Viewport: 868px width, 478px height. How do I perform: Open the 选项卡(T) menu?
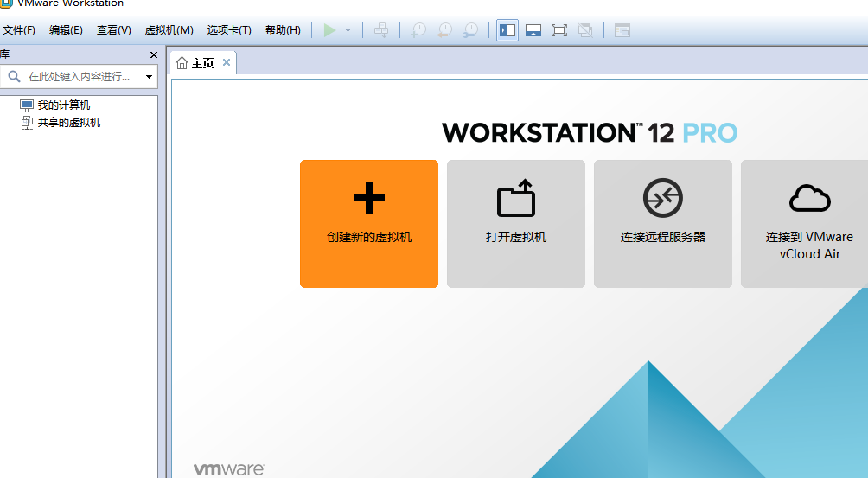coord(229,30)
